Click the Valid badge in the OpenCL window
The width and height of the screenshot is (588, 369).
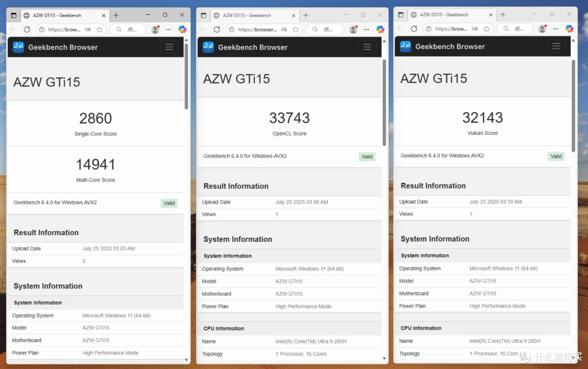(367, 157)
